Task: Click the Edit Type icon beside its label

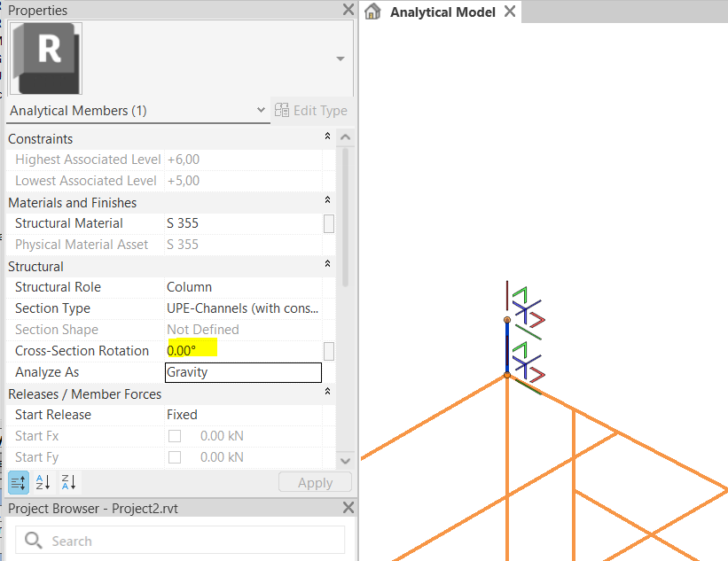Action: pos(282,111)
